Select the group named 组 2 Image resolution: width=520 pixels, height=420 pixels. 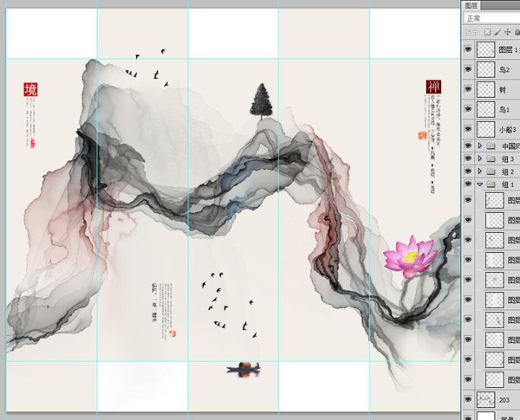[508, 171]
